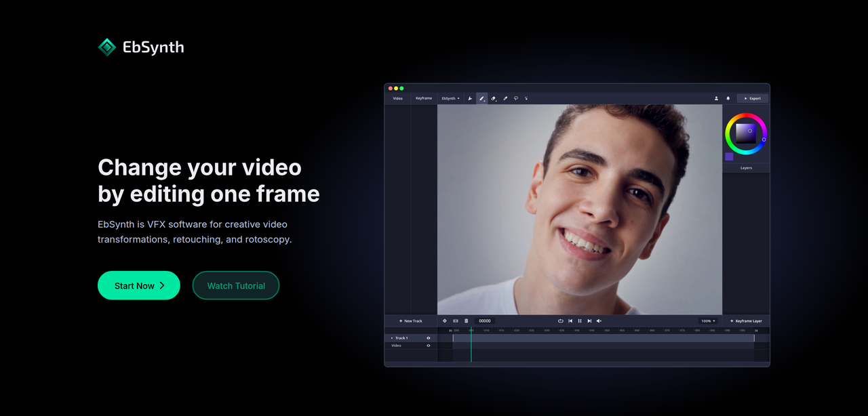Skip to previous frame

pos(570,320)
